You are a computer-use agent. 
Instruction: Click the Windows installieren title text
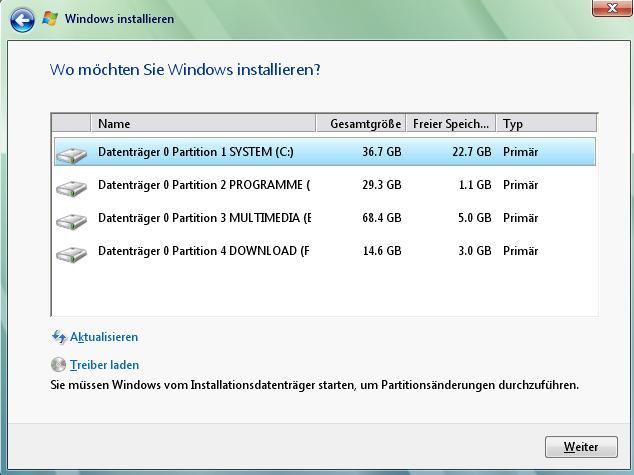pyautogui.click(x=119, y=19)
